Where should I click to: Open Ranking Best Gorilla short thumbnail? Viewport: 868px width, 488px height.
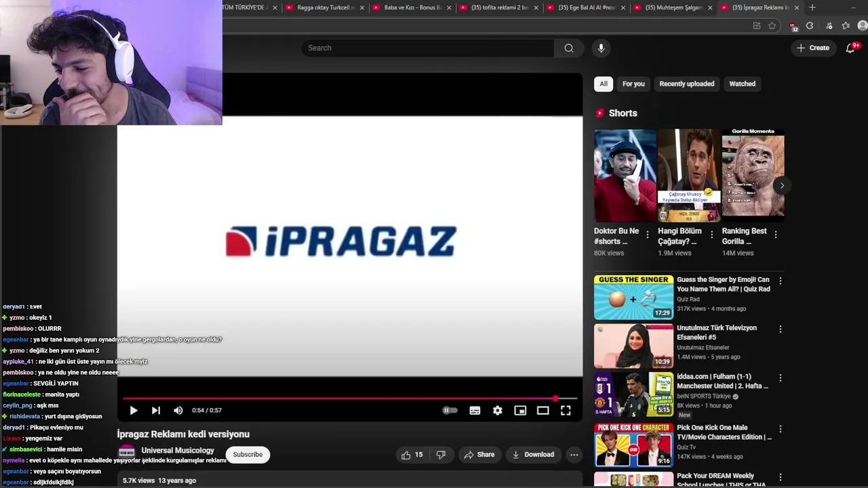click(x=753, y=176)
